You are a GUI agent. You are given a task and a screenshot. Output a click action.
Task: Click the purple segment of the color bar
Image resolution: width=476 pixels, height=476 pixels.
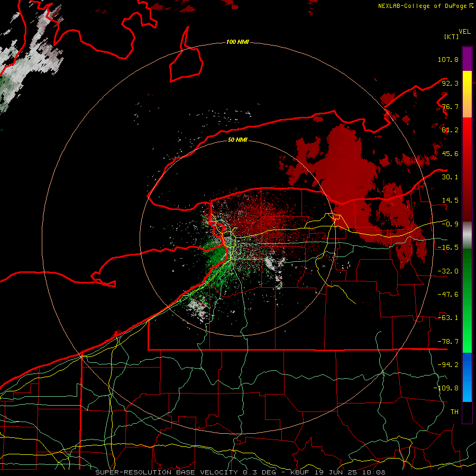point(467,59)
